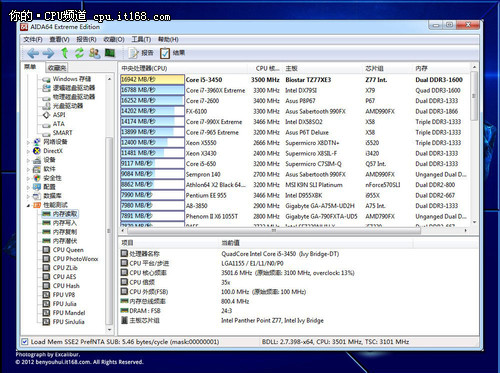Click the 当前值 column header
This screenshot has height=373, width=500.
pyautogui.click(x=316, y=243)
